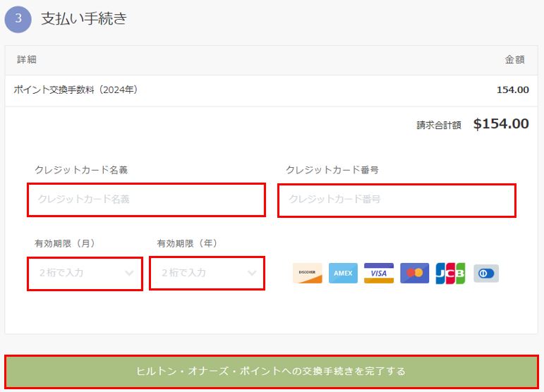The image size is (544, 392).
Task: Click the Diners Club card icon
Action: click(x=486, y=273)
